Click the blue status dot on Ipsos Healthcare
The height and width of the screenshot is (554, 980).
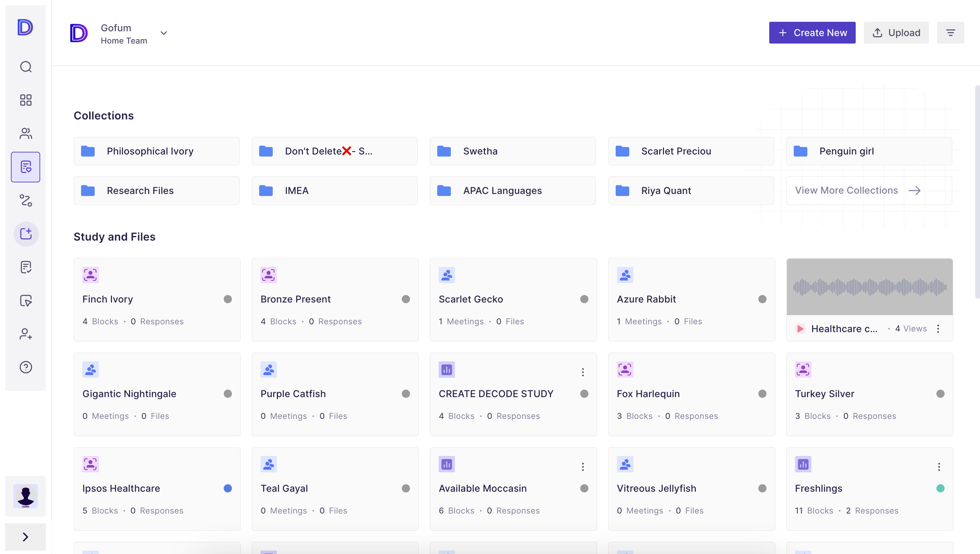(x=228, y=489)
